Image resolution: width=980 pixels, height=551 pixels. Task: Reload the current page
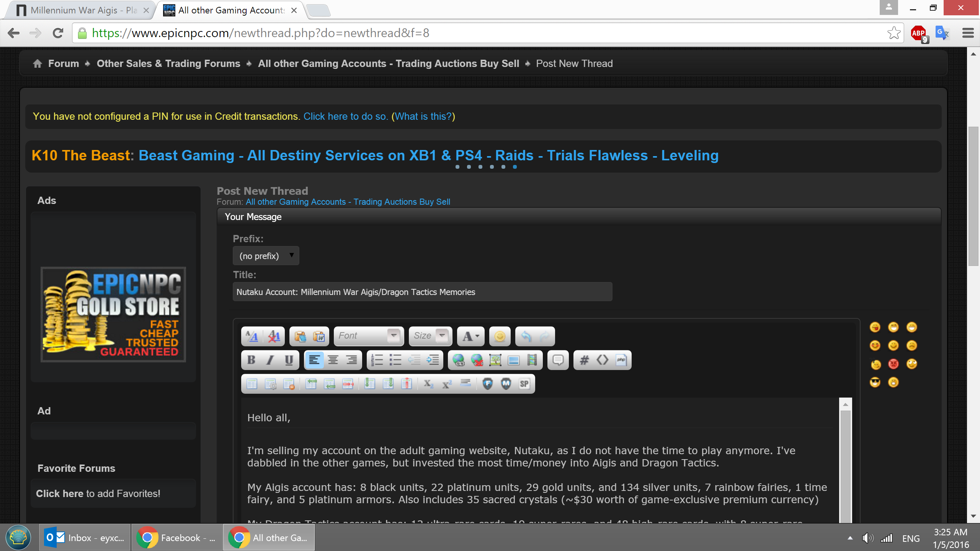58,33
